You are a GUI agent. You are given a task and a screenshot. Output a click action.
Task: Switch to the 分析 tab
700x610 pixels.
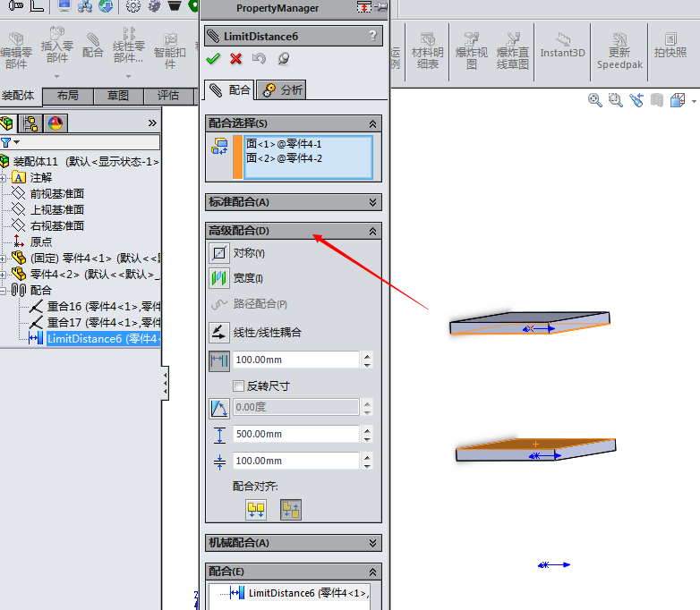pos(282,90)
